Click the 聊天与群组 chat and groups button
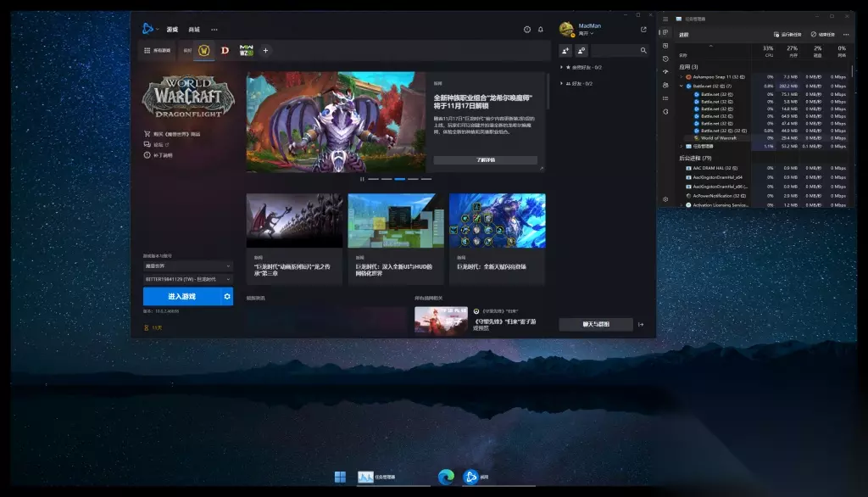The image size is (868, 497). 595,324
